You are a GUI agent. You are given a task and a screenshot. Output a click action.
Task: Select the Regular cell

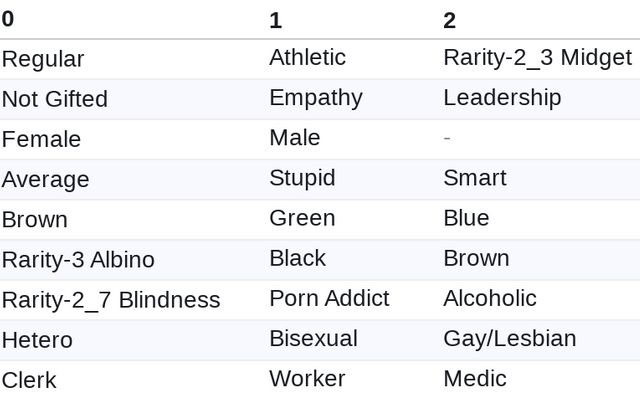[43, 59]
